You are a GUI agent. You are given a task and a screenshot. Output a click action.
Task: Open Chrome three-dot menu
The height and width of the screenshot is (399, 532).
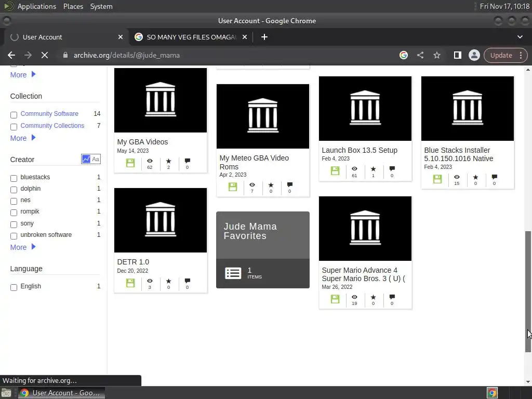coord(521,55)
